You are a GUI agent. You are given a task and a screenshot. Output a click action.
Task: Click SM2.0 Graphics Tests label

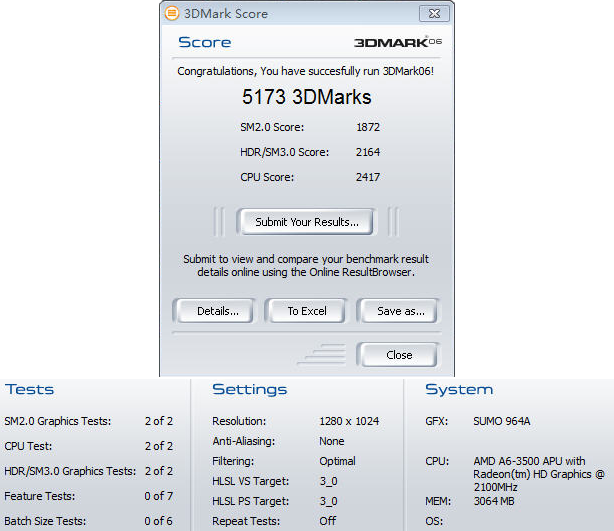point(58,421)
